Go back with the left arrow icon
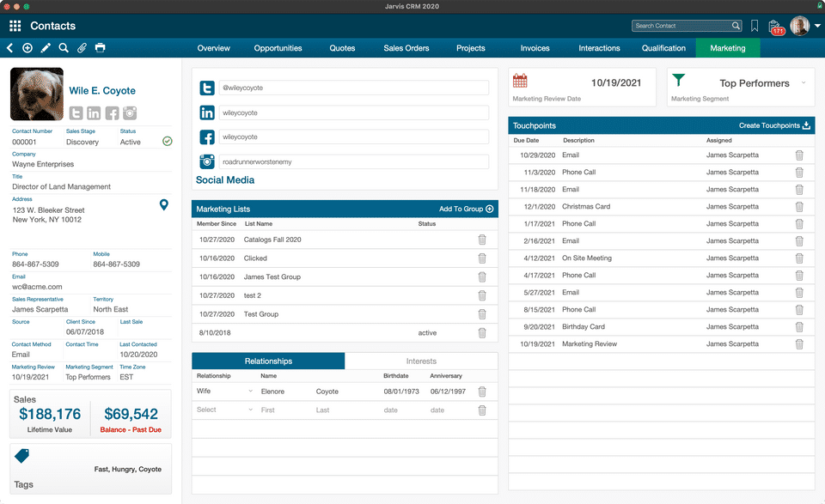The width and height of the screenshot is (825, 504). 10,48
